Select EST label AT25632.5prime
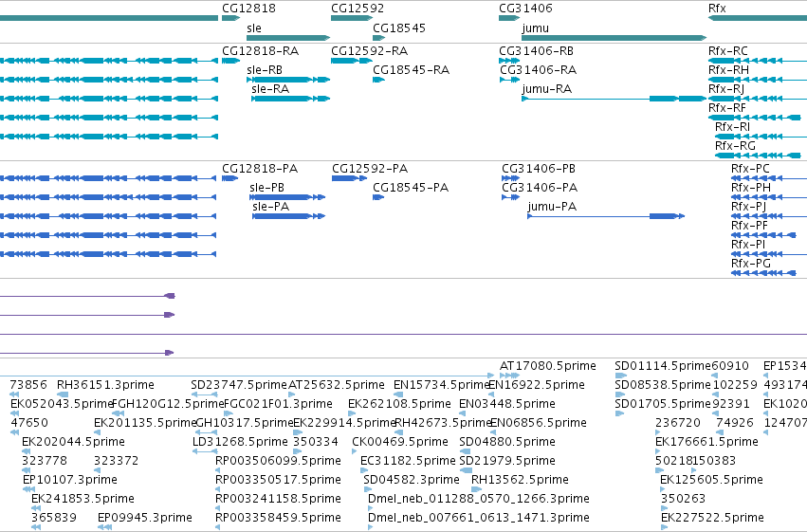This screenshot has height=532, width=807. pyautogui.click(x=336, y=385)
